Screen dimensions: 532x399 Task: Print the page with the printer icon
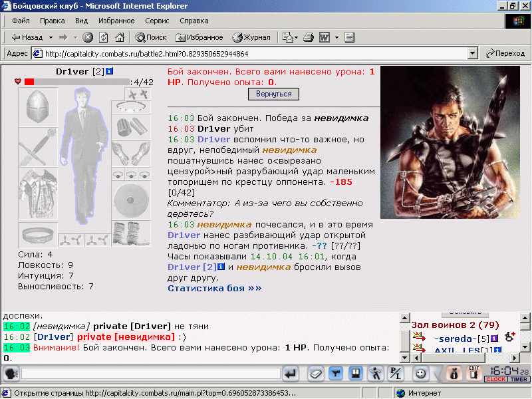click(x=309, y=37)
